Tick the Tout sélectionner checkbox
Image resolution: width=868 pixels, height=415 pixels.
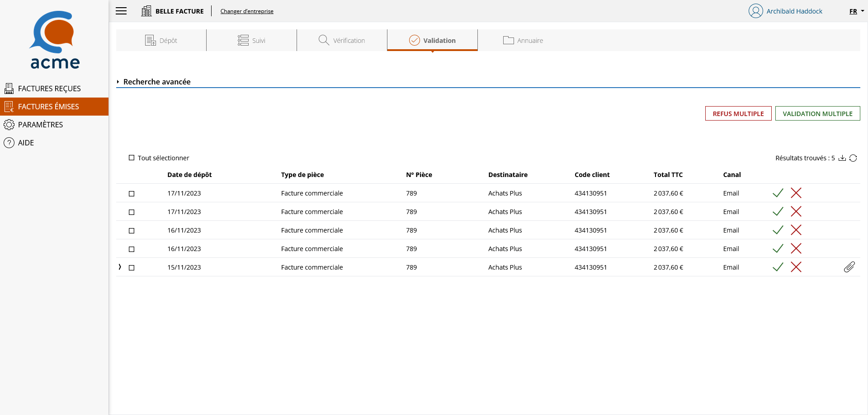click(132, 158)
